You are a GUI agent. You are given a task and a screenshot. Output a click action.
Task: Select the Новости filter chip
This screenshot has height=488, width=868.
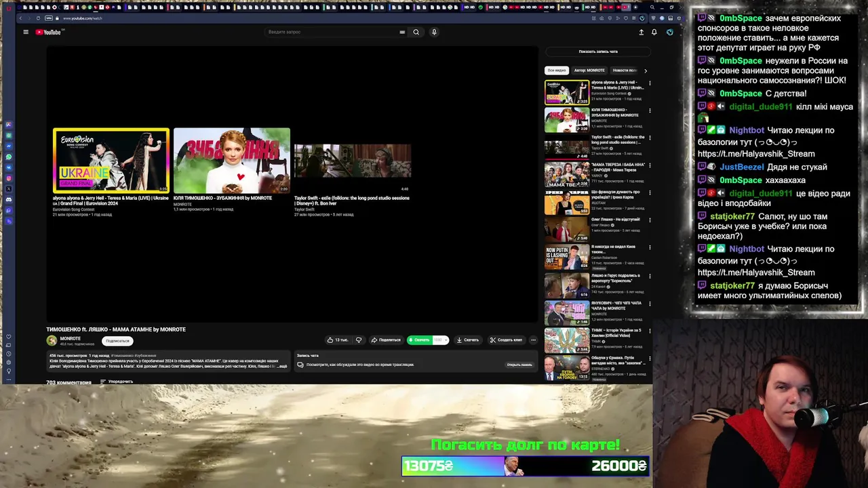pos(625,70)
